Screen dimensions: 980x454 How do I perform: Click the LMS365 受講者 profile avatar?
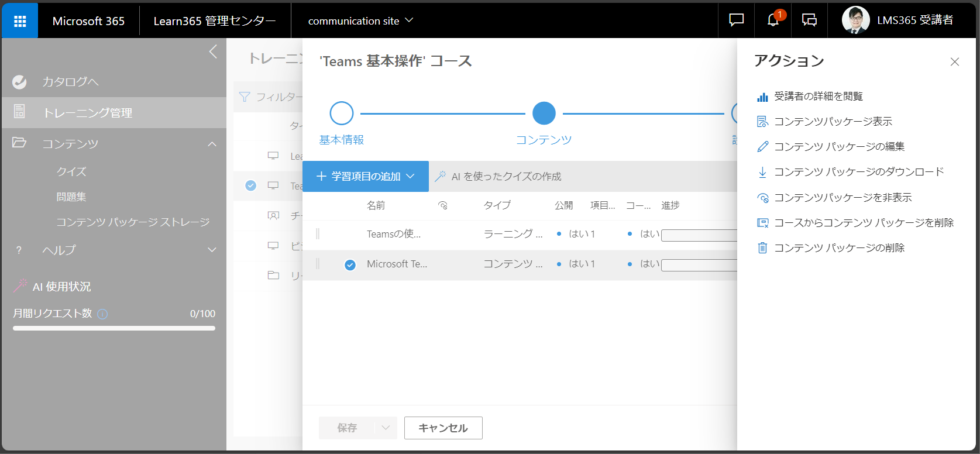coord(855,20)
